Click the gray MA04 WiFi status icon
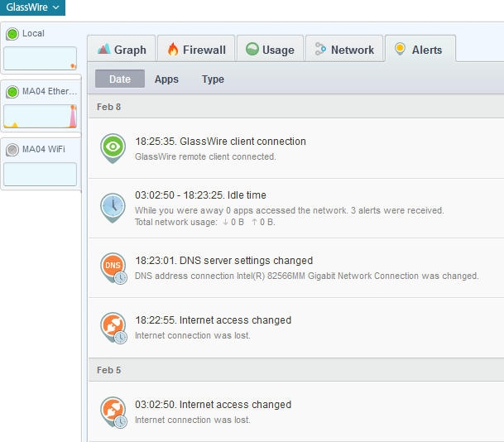Image resolution: width=504 pixels, height=442 pixels. pyautogui.click(x=12, y=150)
